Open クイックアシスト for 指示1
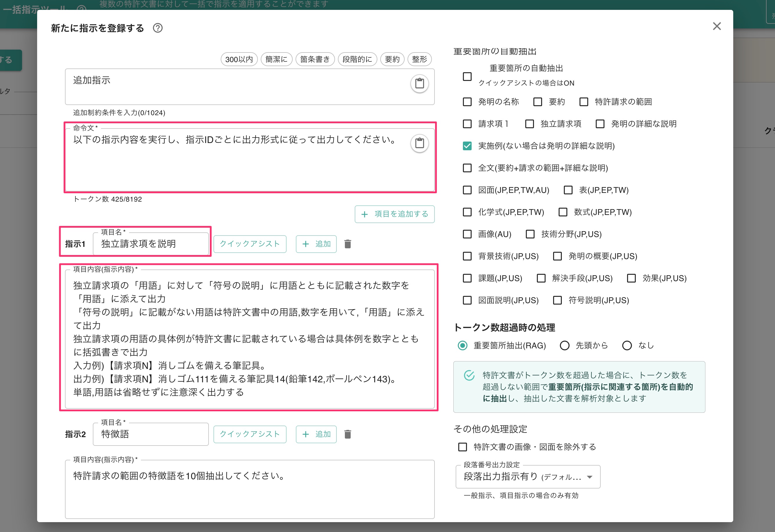Screen dimensions: 775x532 [250, 244]
